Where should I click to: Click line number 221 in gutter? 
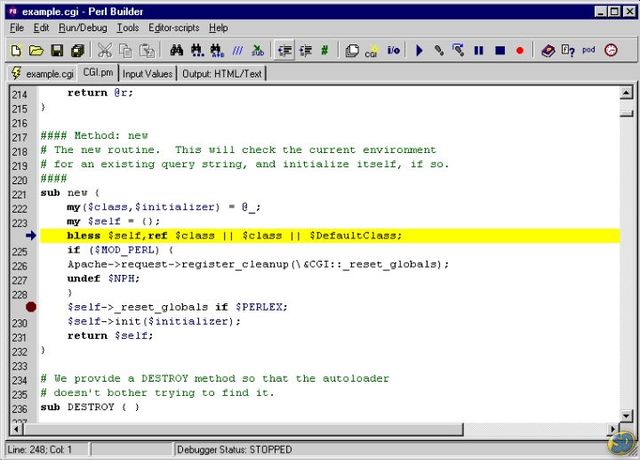coord(19,195)
